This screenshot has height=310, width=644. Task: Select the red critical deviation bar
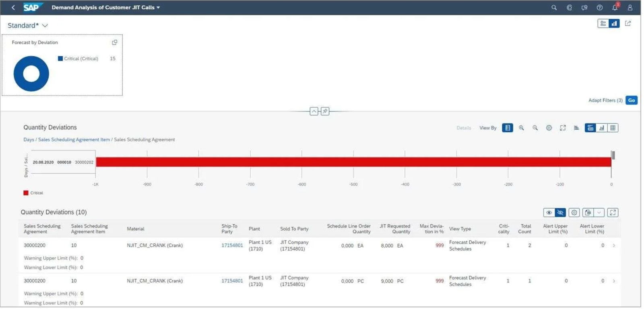(353, 162)
